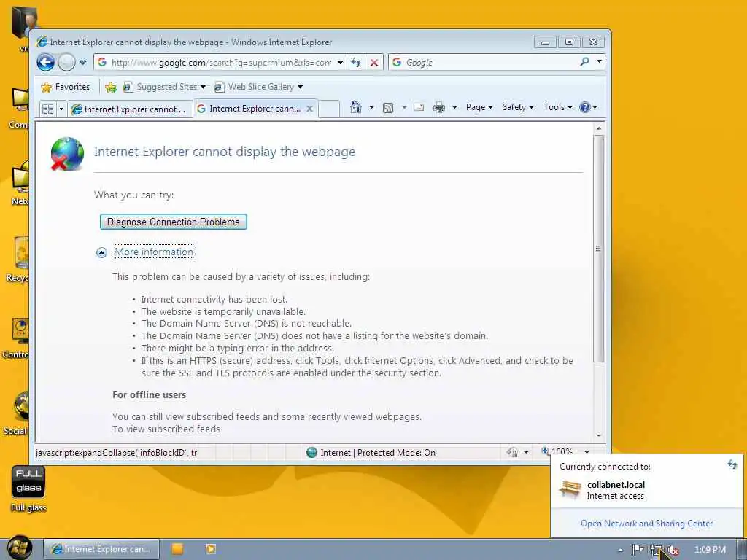This screenshot has height=560, width=747.
Task: Collapse More information using round arrow icon
Action: [x=101, y=252]
